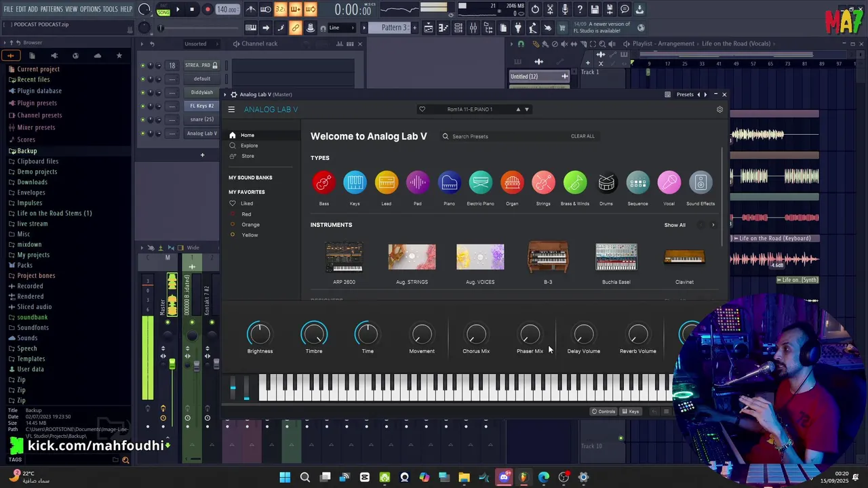The height and width of the screenshot is (488, 868).
Task: Toggle link-to-controller chain button in toolbar
Action: 295,28
